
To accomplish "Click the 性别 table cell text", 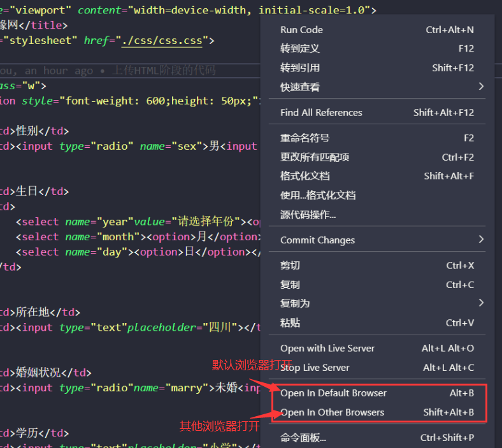I will pos(27,131).
